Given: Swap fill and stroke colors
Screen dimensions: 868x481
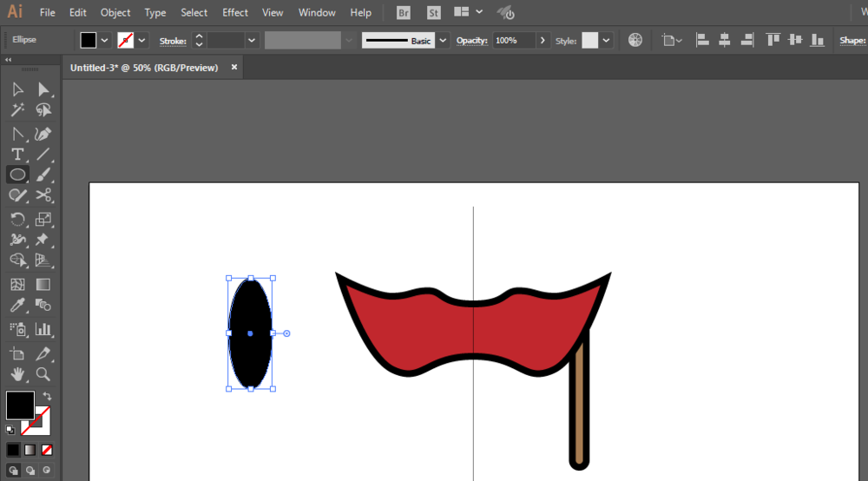Looking at the screenshot, I should tap(46, 397).
